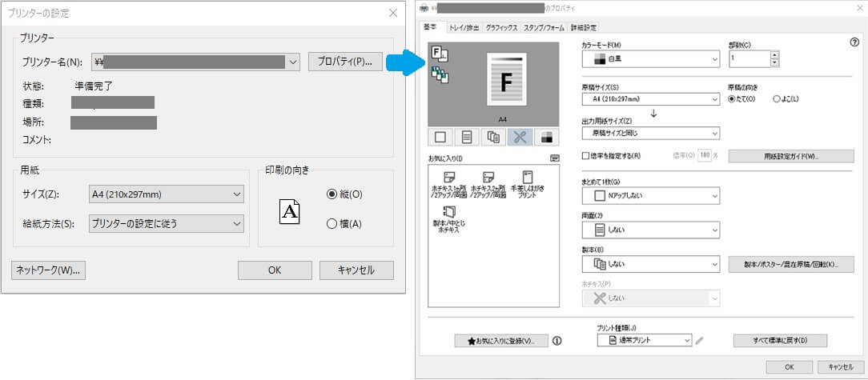Click the pencil edit icon beside プリント種類
868x380 pixels.
[x=699, y=341]
